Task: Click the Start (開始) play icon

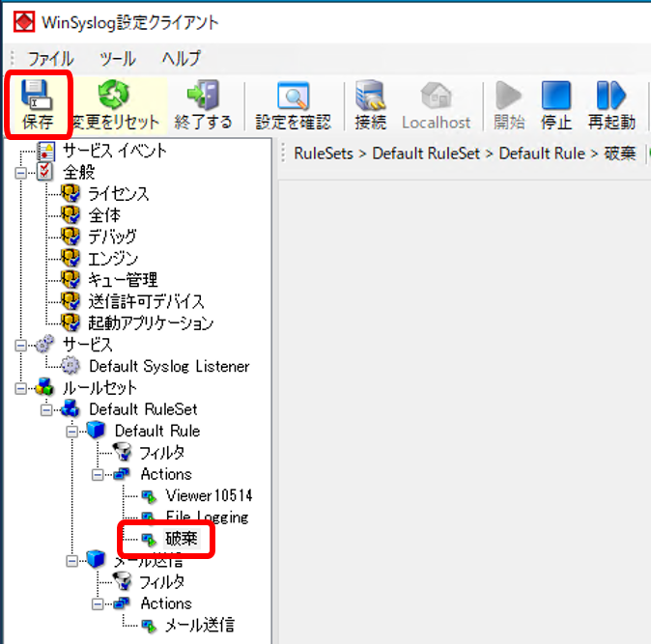Action: pos(509,96)
